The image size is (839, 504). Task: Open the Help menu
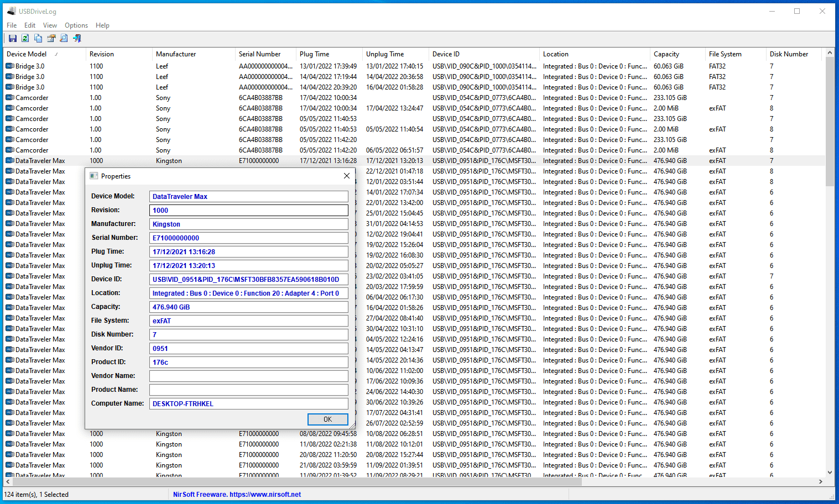(102, 25)
